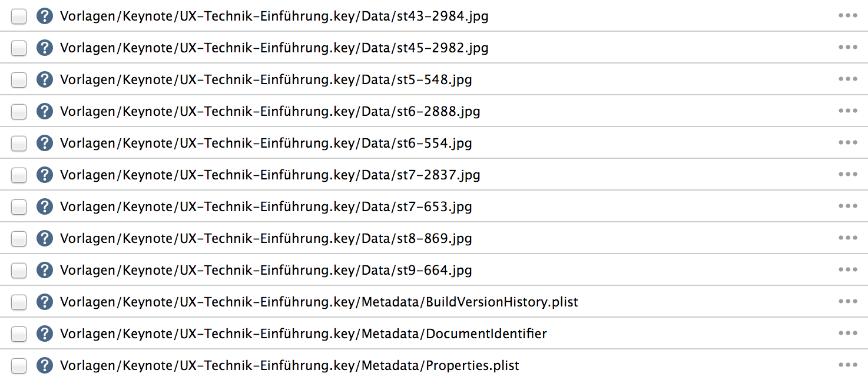Open the ellipsis menu for st5-548.jpg
Screen dimensions: 868x380
848,79
